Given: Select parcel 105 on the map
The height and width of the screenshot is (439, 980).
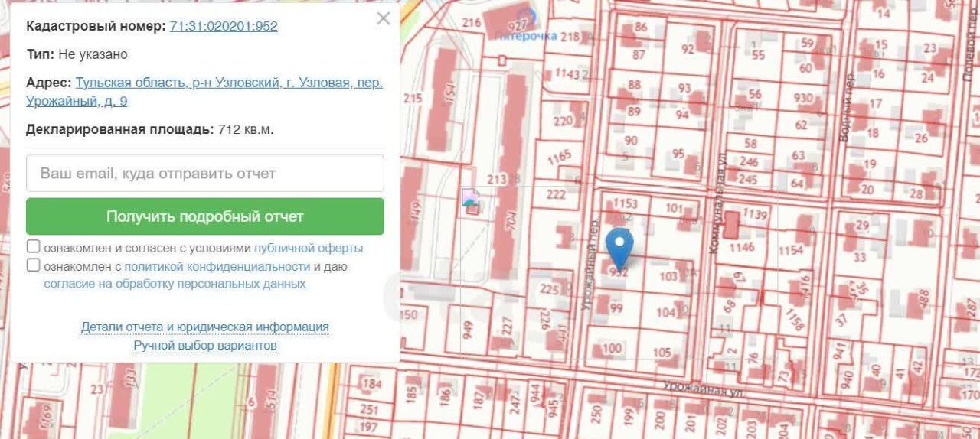Looking at the screenshot, I should [661, 353].
